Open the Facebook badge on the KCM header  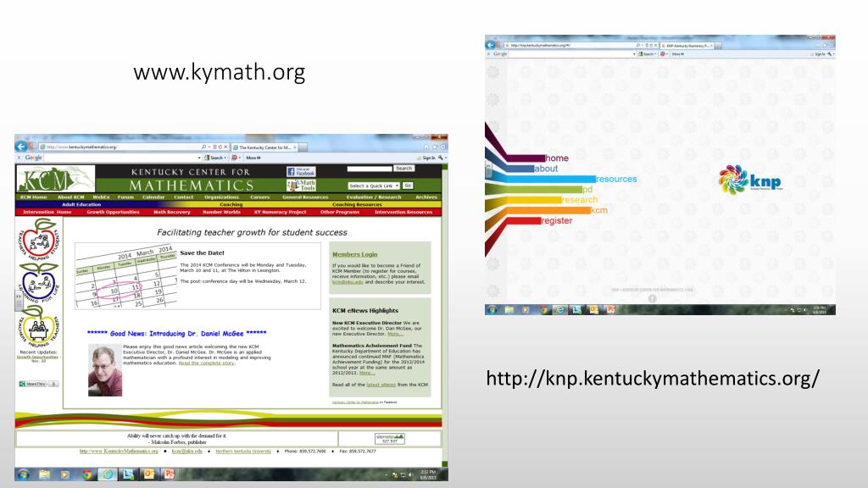(x=301, y=172)
